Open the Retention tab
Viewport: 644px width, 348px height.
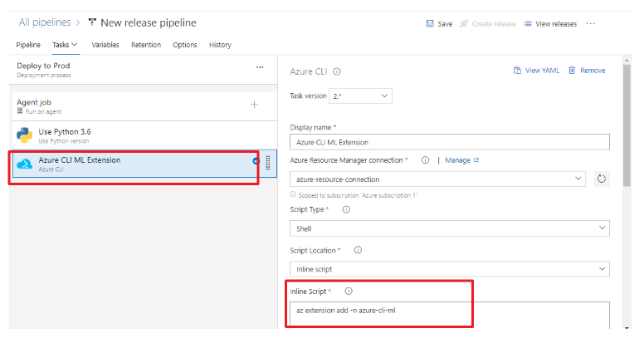(146, 45)
